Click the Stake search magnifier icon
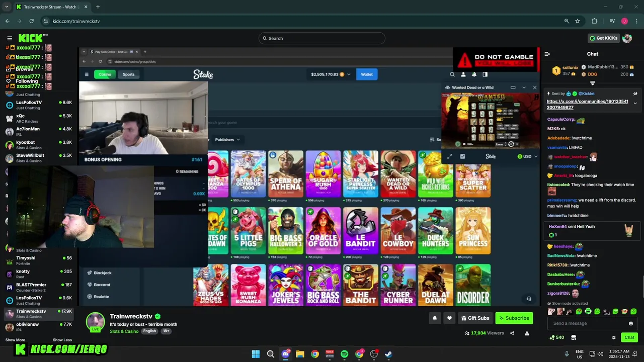Image resolution: width=644 pixels, height=362 pixels. tap(452, 74)
